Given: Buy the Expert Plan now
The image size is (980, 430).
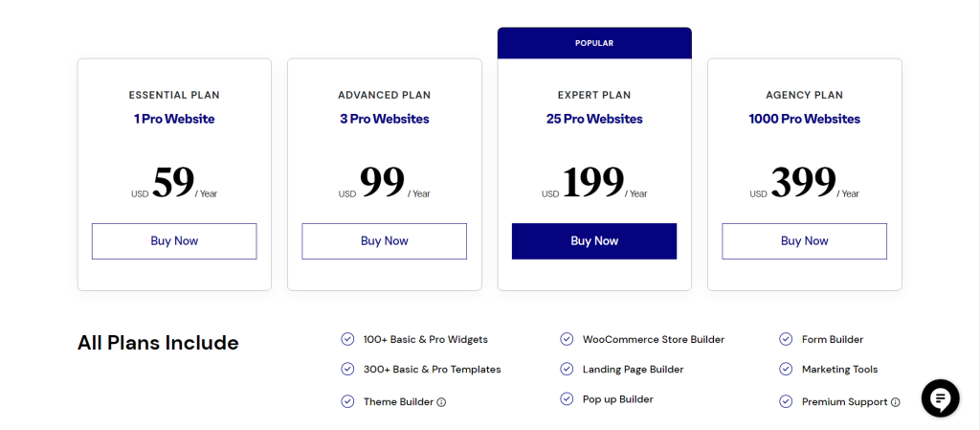Looking at the screenshot, I should (x=594, y=241).
